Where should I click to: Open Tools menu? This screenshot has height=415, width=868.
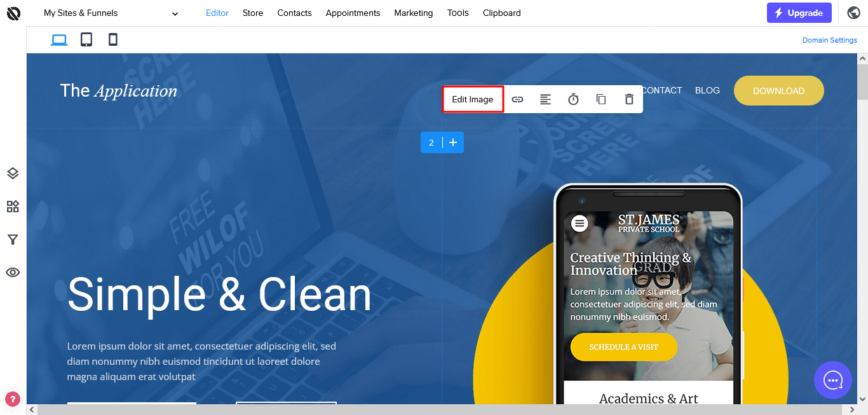coord(458,13)
